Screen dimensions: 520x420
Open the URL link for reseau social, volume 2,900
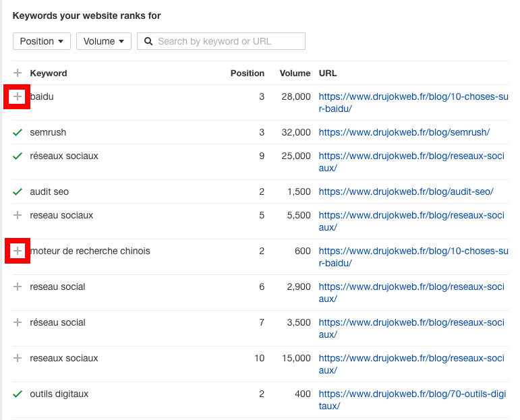tap(411, 293)
